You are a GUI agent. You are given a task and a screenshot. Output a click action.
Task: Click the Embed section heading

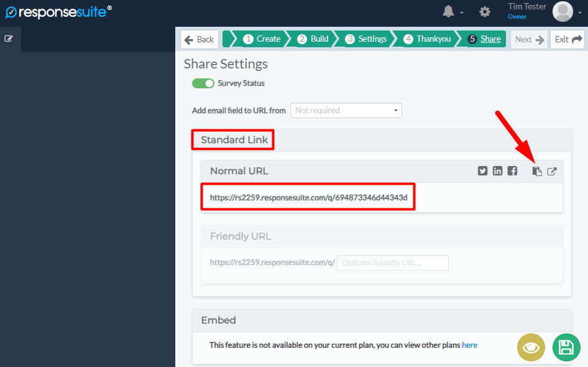point(218,320)
